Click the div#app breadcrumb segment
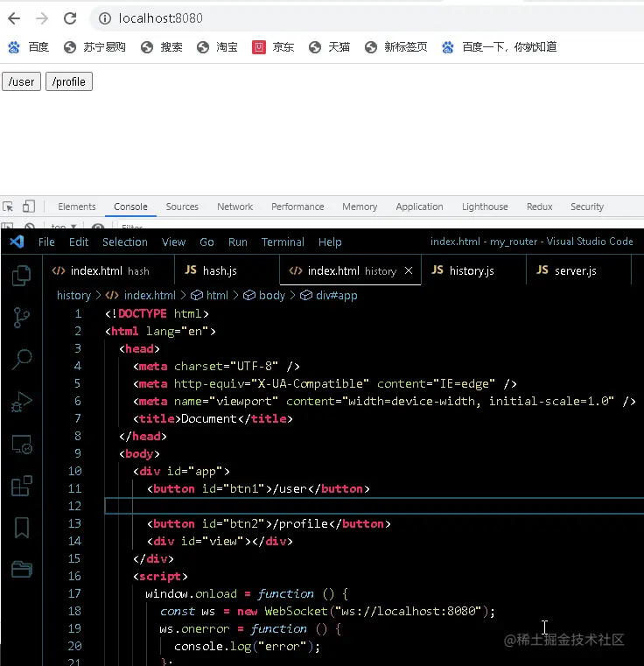The width and height of the screenshot is (644, 666). [x=329, y=295]
